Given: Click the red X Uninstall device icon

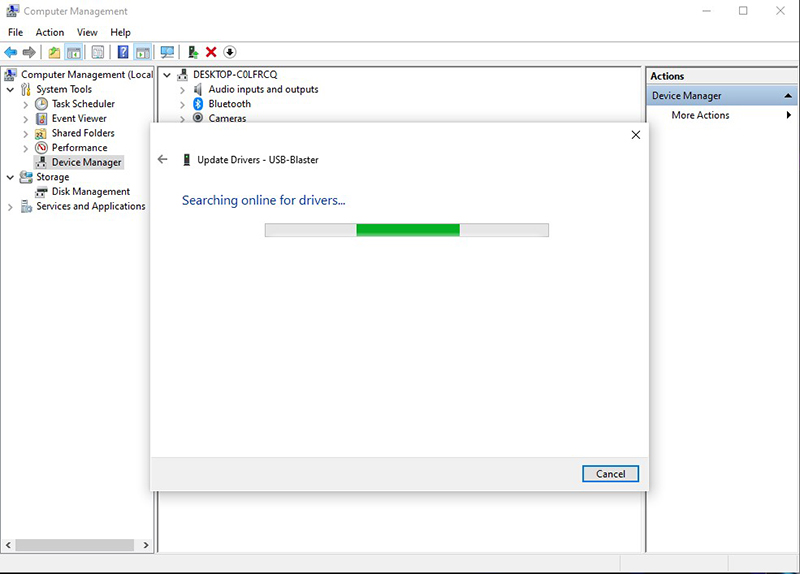Looking at the screenshot, I should pos(211,52).
